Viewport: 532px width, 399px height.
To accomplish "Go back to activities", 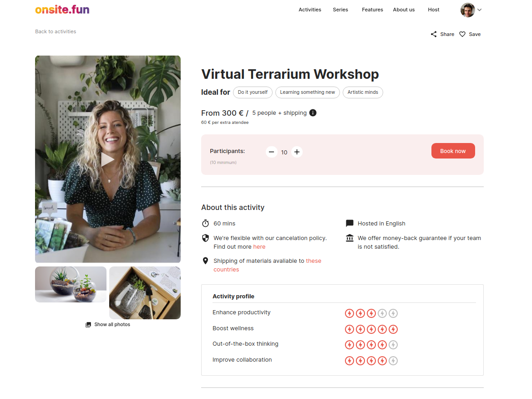I will click(56, 31).
